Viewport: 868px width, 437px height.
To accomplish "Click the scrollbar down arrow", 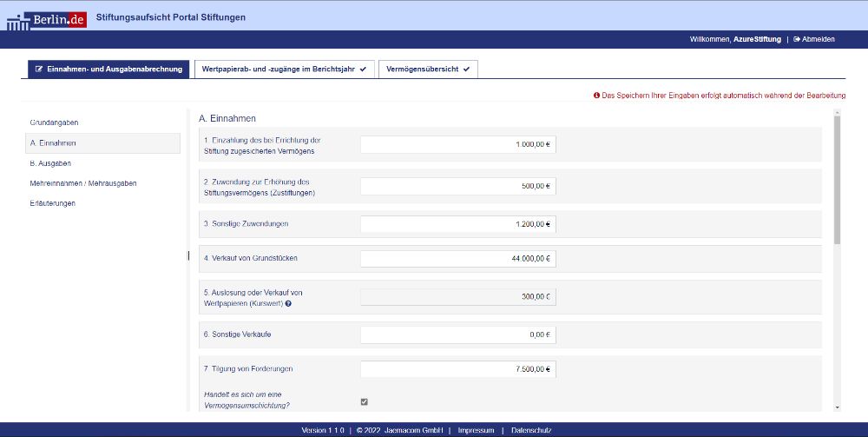I will [x=837, y=407].
